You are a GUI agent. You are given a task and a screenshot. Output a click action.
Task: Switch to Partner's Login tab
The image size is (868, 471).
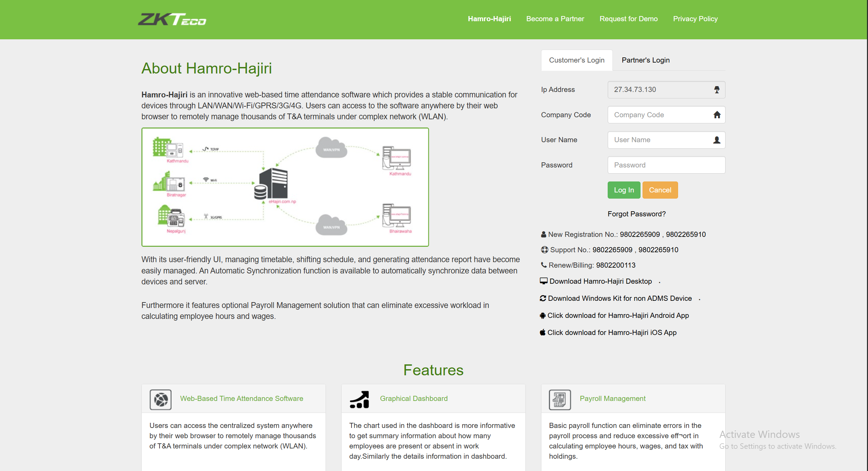(645, 60)
